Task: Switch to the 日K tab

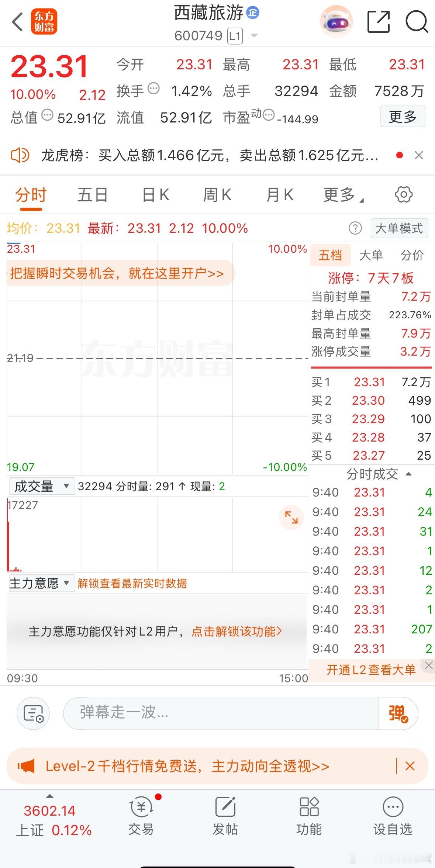Action: pyautogui.click(x=156, y=195)
